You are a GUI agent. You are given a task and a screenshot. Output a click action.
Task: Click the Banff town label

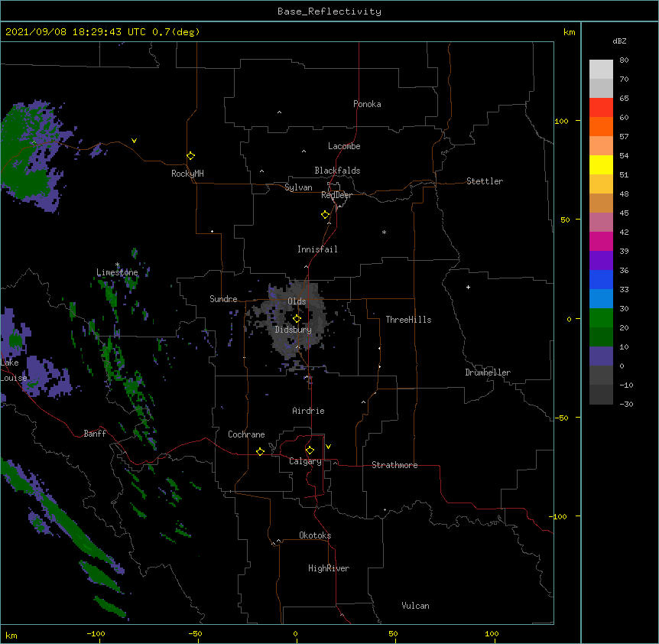point(95,434)
